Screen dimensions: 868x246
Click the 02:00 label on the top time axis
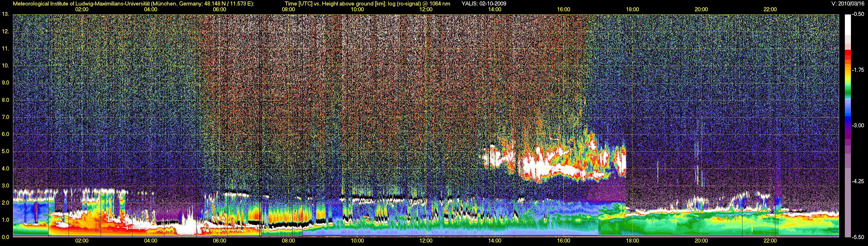pyautogui.click(x=82, y=10)
